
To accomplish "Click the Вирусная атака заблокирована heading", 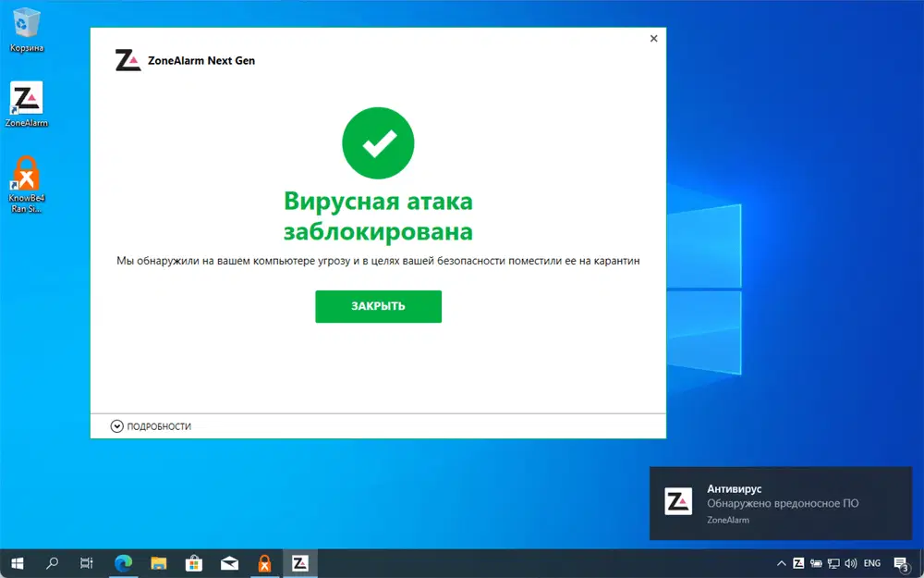I will 378,215.
